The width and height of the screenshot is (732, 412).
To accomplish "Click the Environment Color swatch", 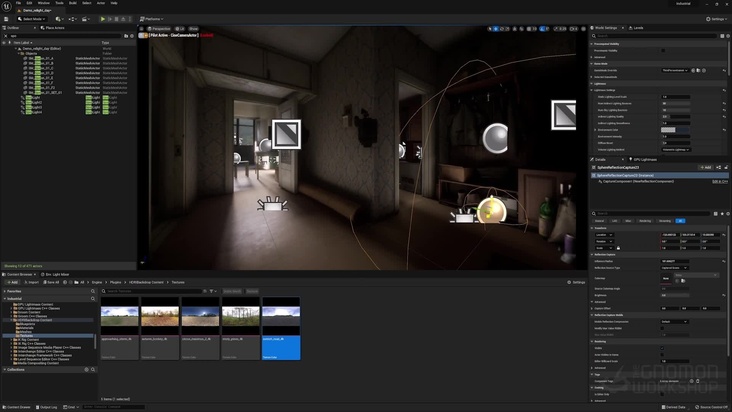I will pos(668,129).
